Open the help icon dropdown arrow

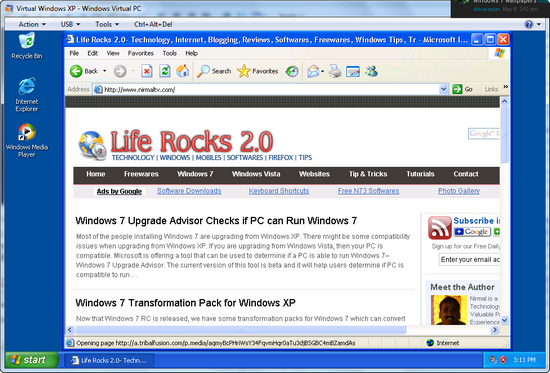coord(539,24)
